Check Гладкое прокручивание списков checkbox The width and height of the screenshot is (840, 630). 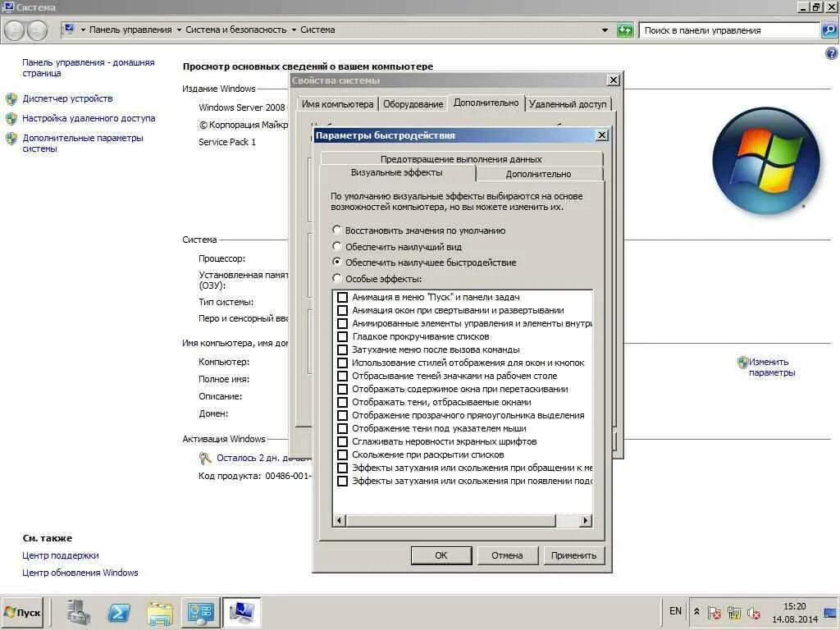[x=342, y=336]
